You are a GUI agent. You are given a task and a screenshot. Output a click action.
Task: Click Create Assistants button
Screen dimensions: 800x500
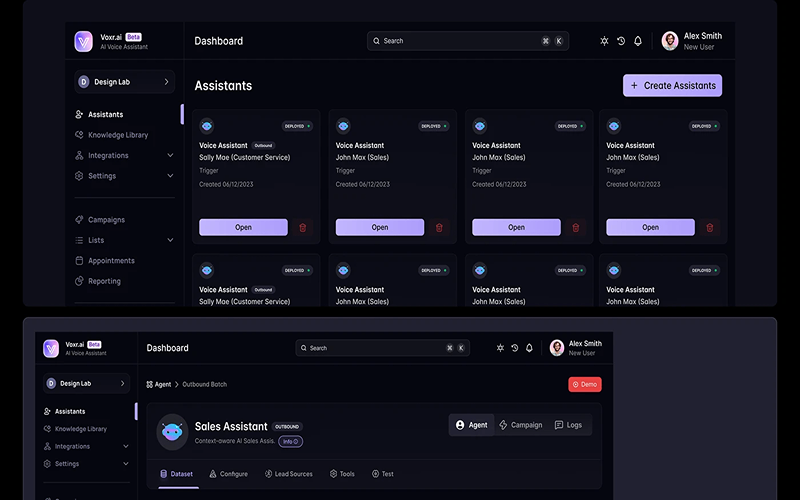tap(672, 86)
